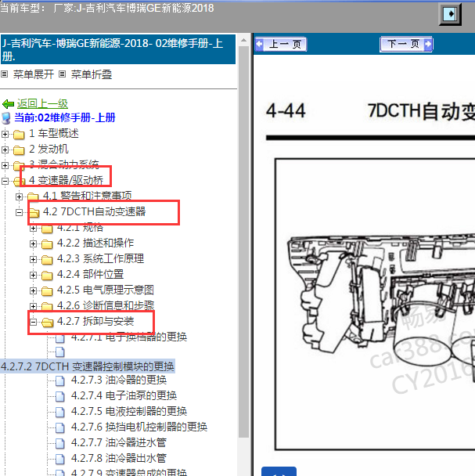The width and height of the screenshot is (475, 476).
Task: Click document icon of 4.2.7.1 电子换档器的更换
Action: pos(60,338)
